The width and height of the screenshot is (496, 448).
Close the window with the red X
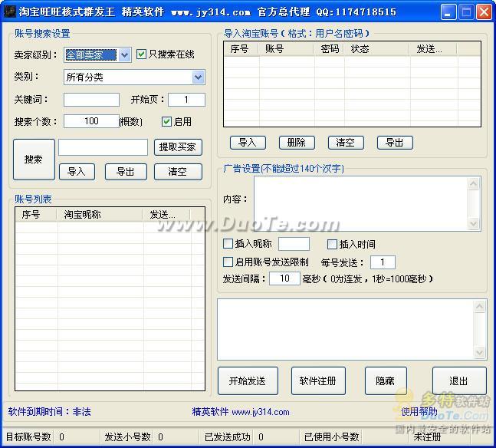pyautogui.click(x=485, y=12)
